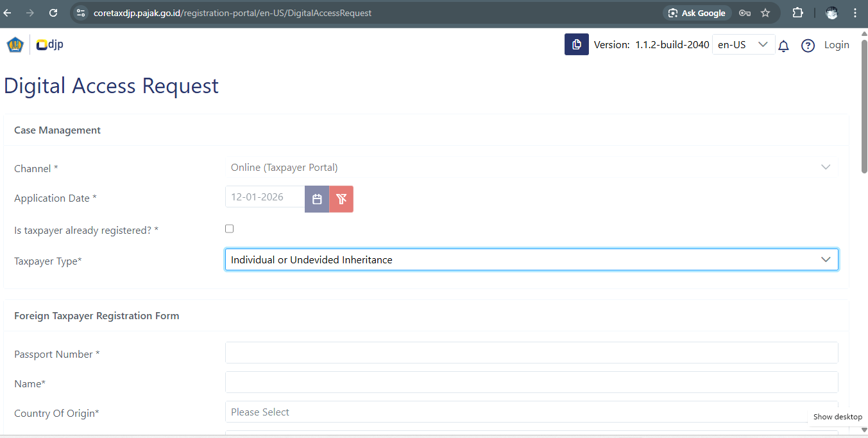The width and height of the screenshot is (868, 438).
Task: Open the password key icon in address bar
Action: (x=745, y=13)
